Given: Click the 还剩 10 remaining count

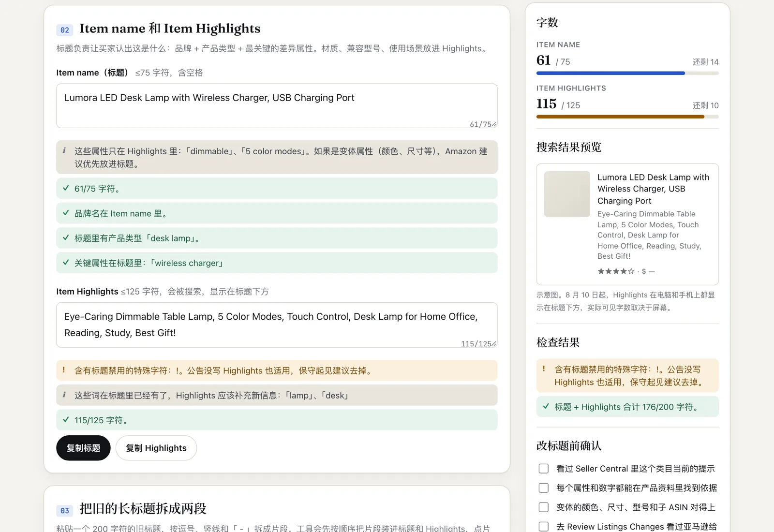Looking at the screenshot, I should pos(705,105).
